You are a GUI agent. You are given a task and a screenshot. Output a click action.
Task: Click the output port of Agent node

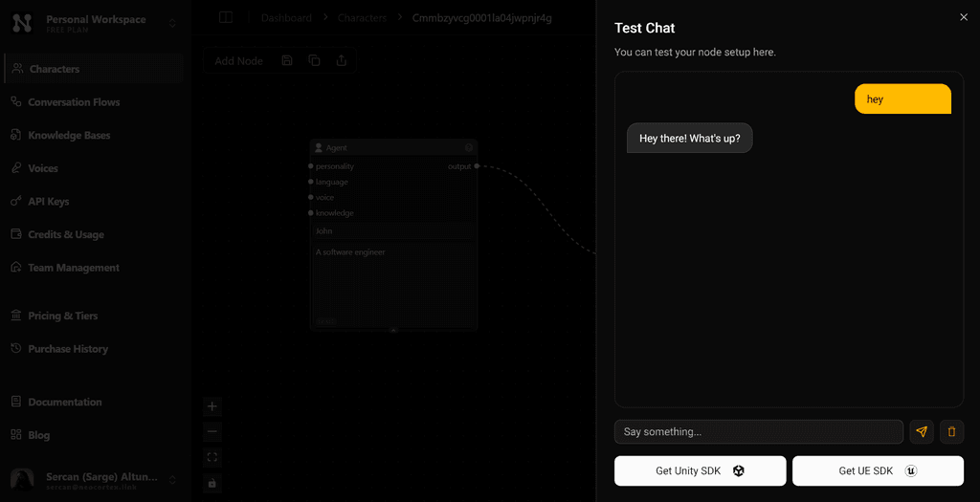(x=477, y=166)
